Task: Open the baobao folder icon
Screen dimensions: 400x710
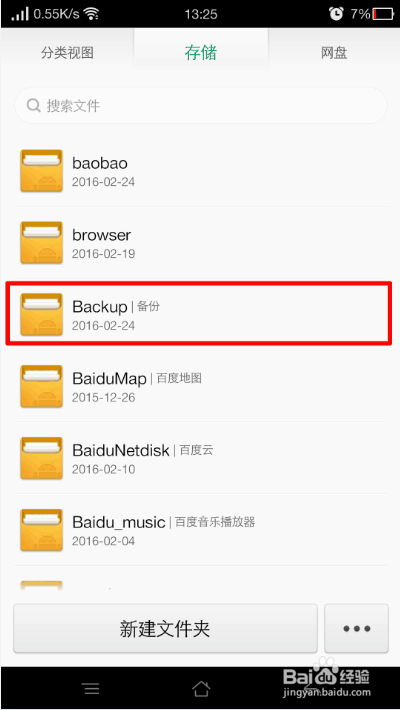Action: (41, 171)
